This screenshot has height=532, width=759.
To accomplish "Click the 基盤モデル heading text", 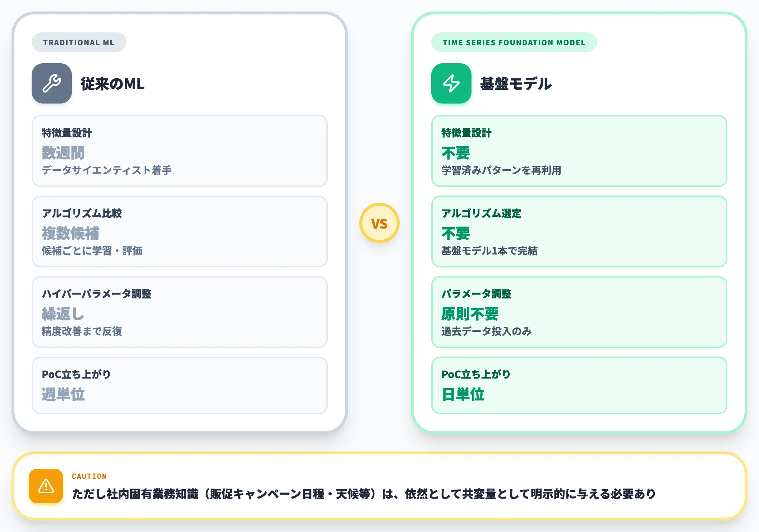I will [x=516, y=84].
